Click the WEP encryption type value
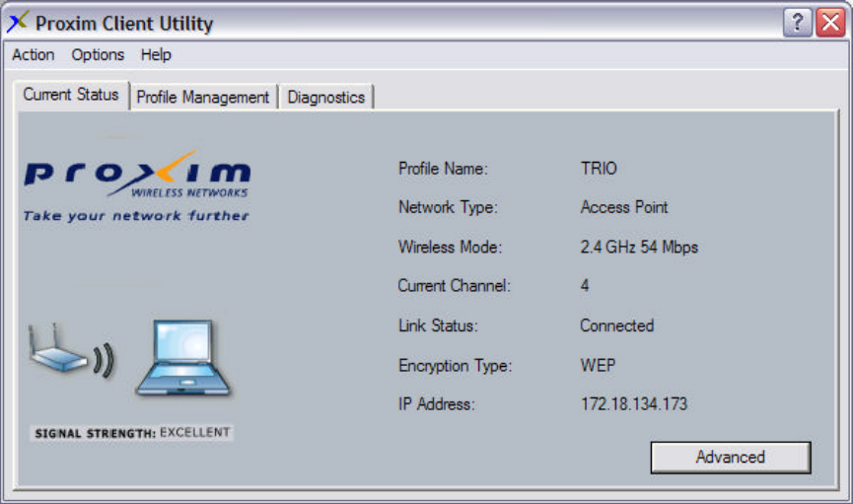The width and height of the screenshot is (853, 504). (x=598, y=365)
